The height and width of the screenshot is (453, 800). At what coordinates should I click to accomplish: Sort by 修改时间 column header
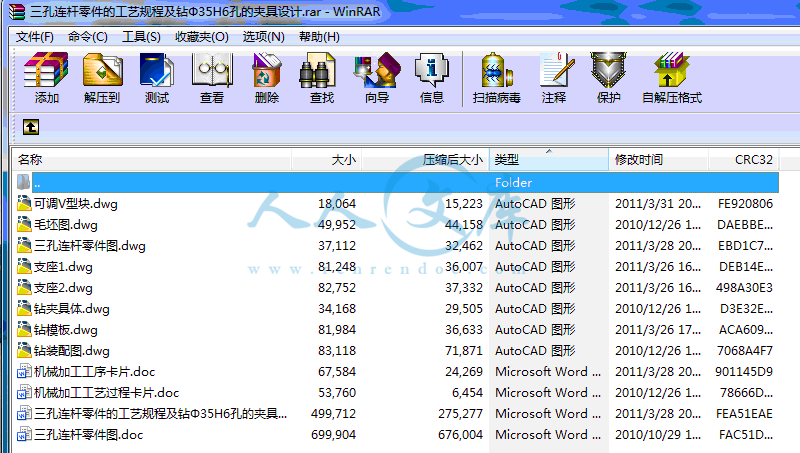(658, 160)
